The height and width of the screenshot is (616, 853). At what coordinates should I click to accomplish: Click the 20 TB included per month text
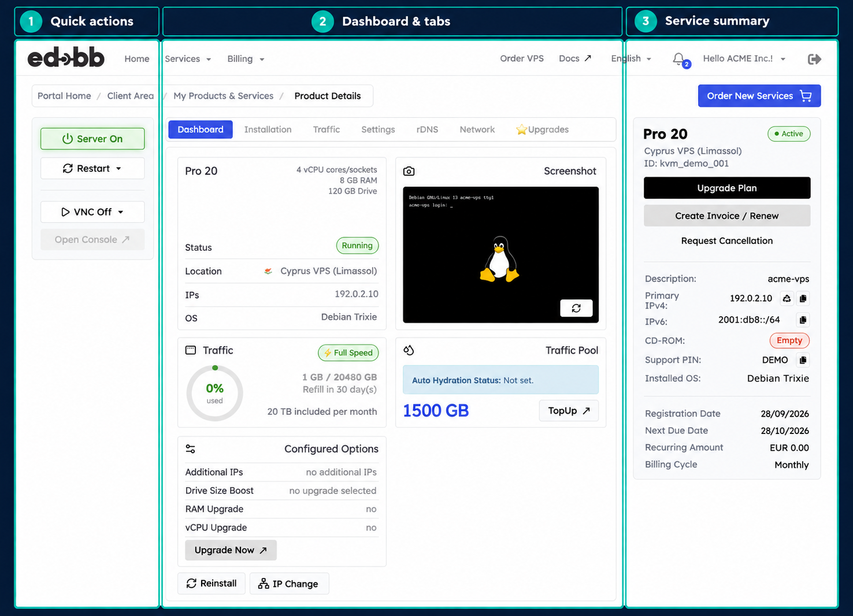click(x=322, y=411)
